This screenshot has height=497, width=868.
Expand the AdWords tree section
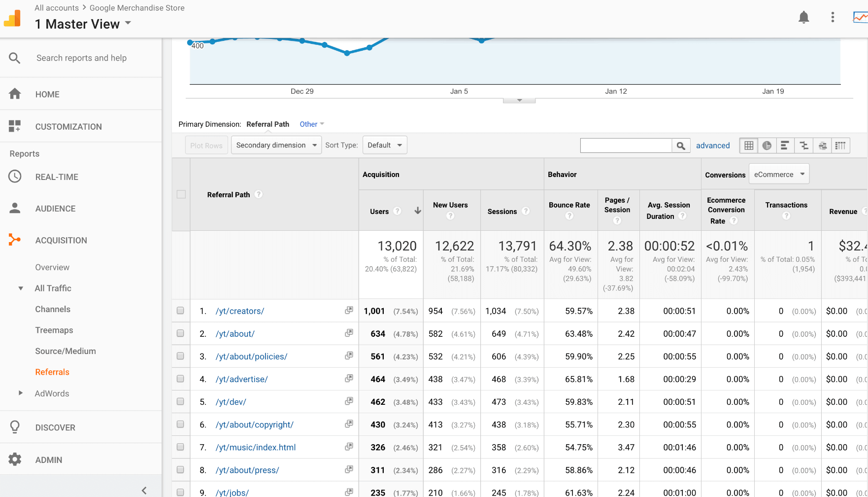(x=21, y=393)
